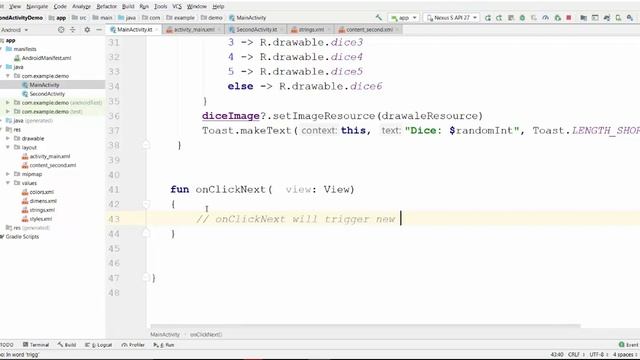Select Gradle Scripts in project tree

point(19,237)
